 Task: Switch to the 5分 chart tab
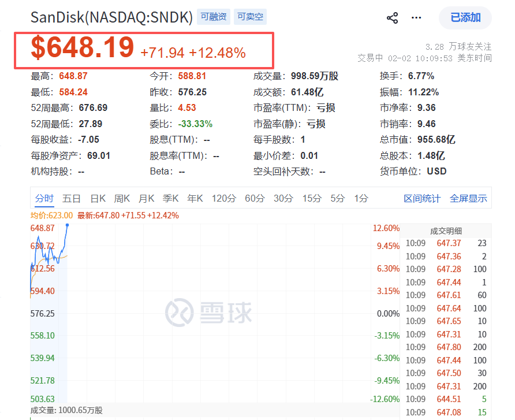[338, 198]
